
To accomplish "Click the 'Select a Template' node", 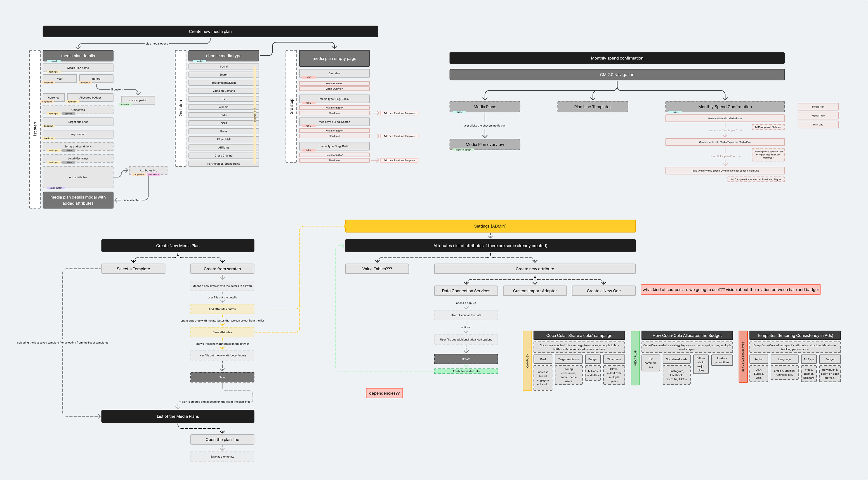I will point(133,269).
